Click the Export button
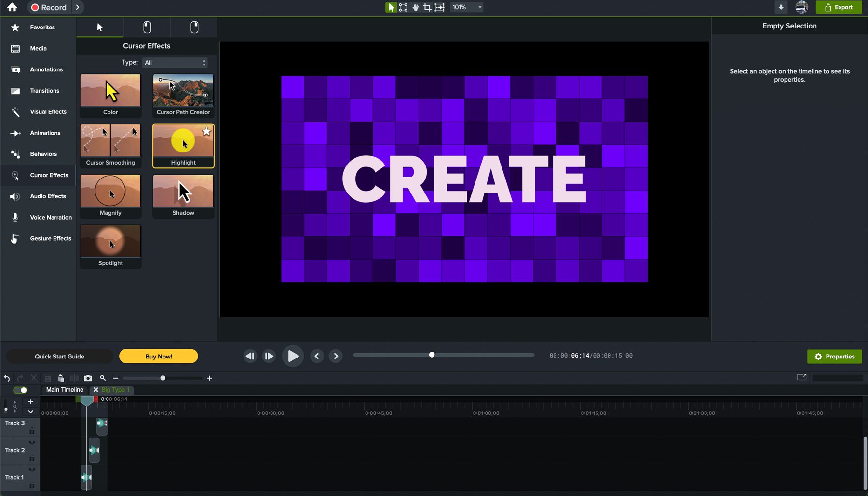This screenshot has width=868, height=496. click(839, 7)
